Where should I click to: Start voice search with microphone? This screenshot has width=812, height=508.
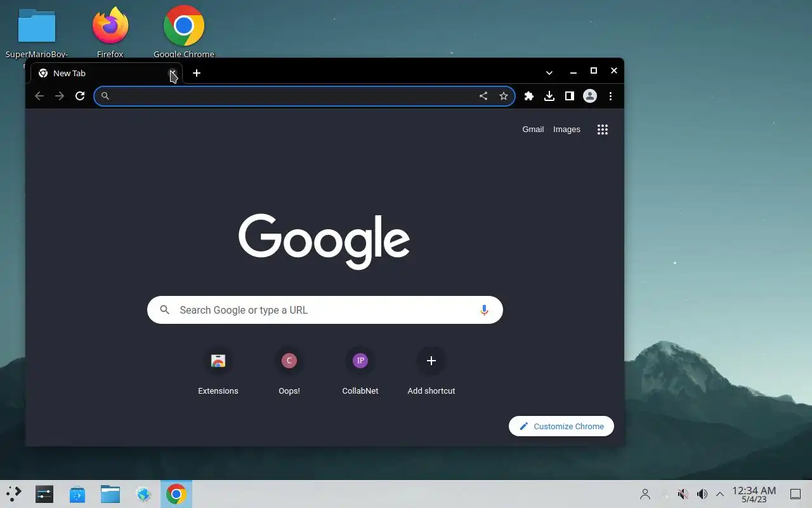click(x=484, y=310)
